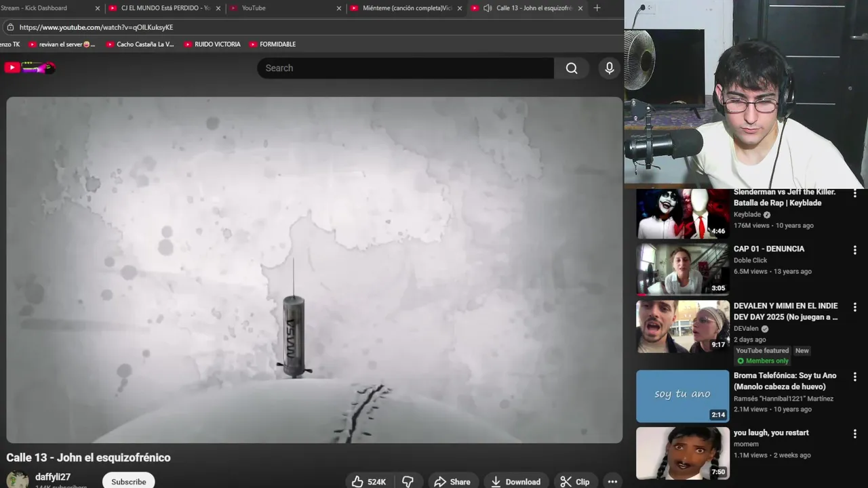
Task: Close the Miénteme tab
Action: coord(460,8)
